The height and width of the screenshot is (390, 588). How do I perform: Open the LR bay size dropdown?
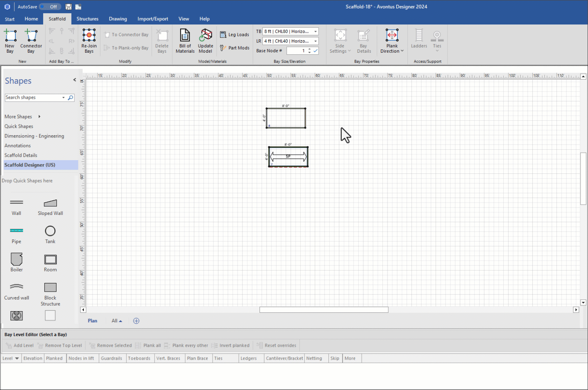pyautogui.click(x=316, y=41)
